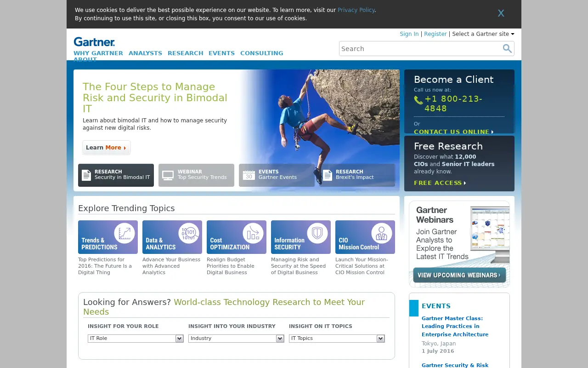Open the Analysts menu item
Image resolution: width=588 pixels, height=368 pixels.
coord(145,53)
